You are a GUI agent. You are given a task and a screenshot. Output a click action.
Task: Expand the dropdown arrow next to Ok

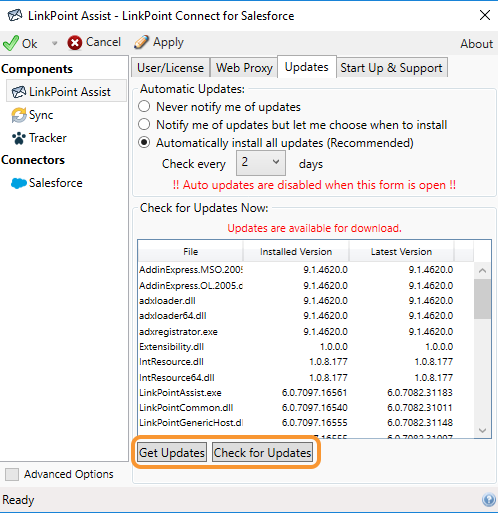click(x=54, y=43)
